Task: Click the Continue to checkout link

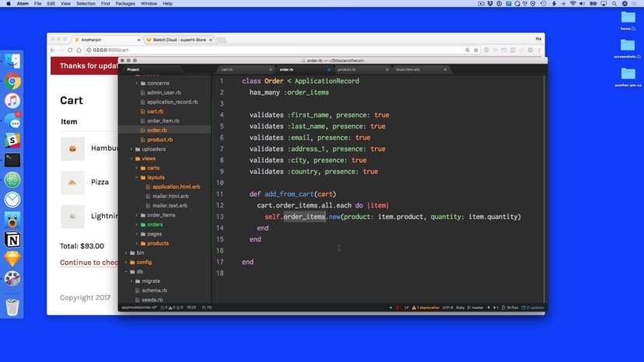Action: (x=89, y=263)
